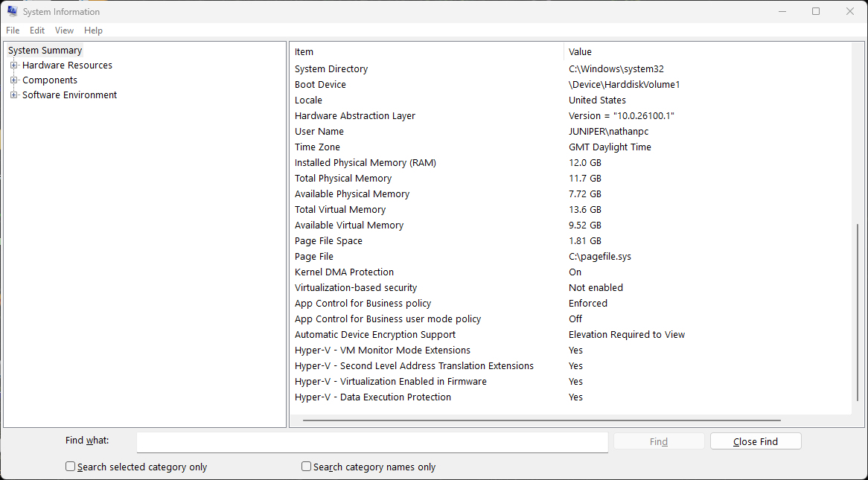Image resolution: width=868 pixels, height=480 pixels.
Task: Click the C:\pagefile.sys value
Action: [x=599, y=256]
